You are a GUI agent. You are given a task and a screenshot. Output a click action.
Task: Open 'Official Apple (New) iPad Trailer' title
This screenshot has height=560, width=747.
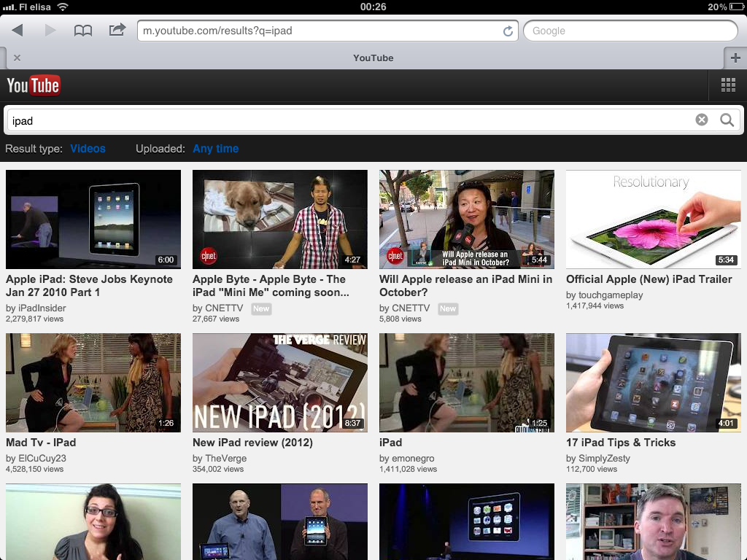(649, 279)
